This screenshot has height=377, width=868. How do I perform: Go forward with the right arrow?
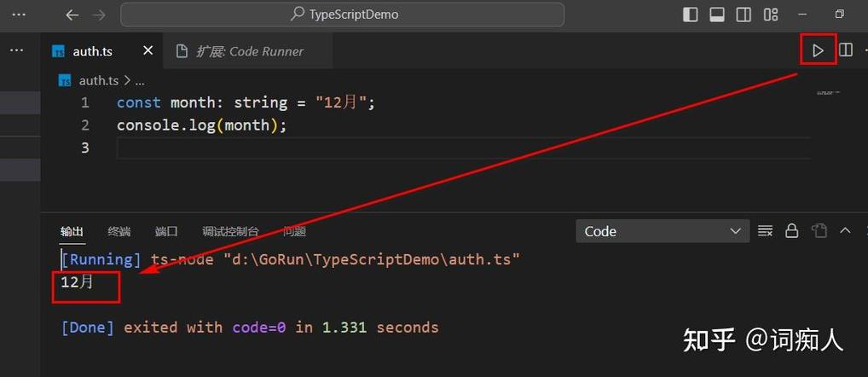point(99,15)
